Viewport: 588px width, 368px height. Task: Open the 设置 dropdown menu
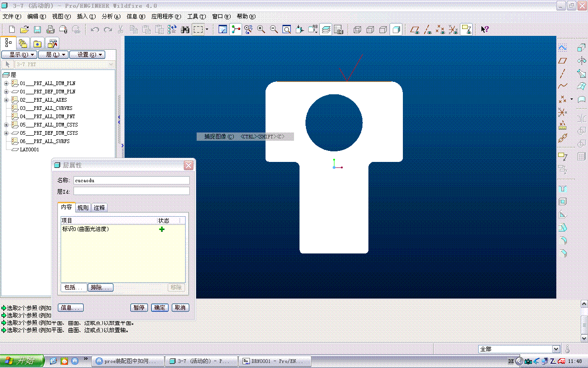click(87, 55)
